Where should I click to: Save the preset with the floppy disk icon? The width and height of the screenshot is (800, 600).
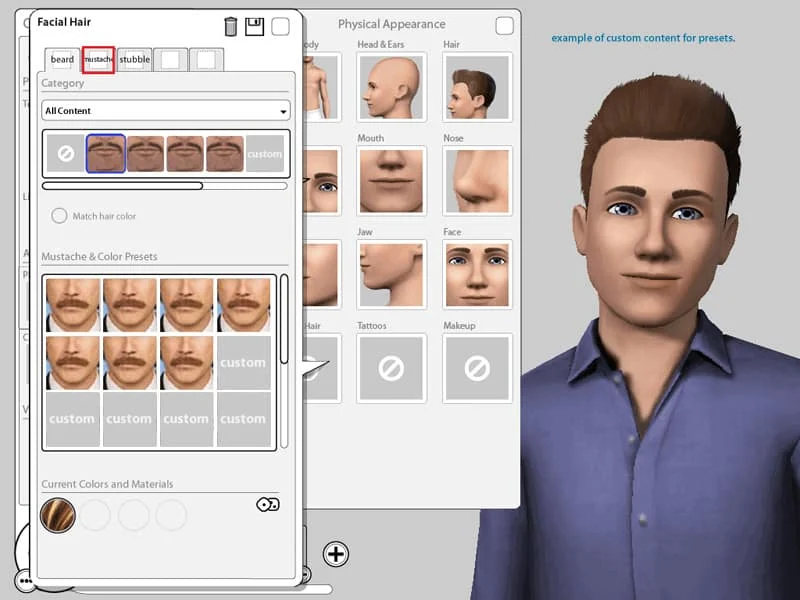click(254, 27)
